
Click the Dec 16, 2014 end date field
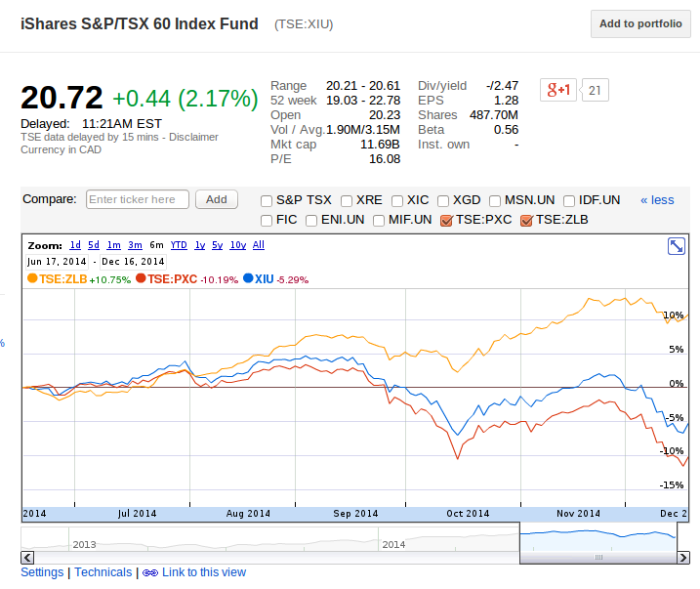point(133,262)
